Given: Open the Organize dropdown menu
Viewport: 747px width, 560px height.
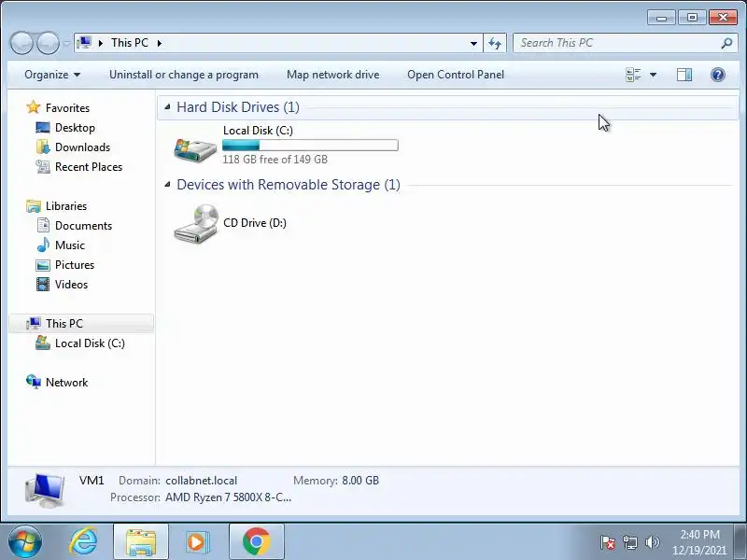Looking at the screenshot, I should pyautogui.click(x=52, y=75).
